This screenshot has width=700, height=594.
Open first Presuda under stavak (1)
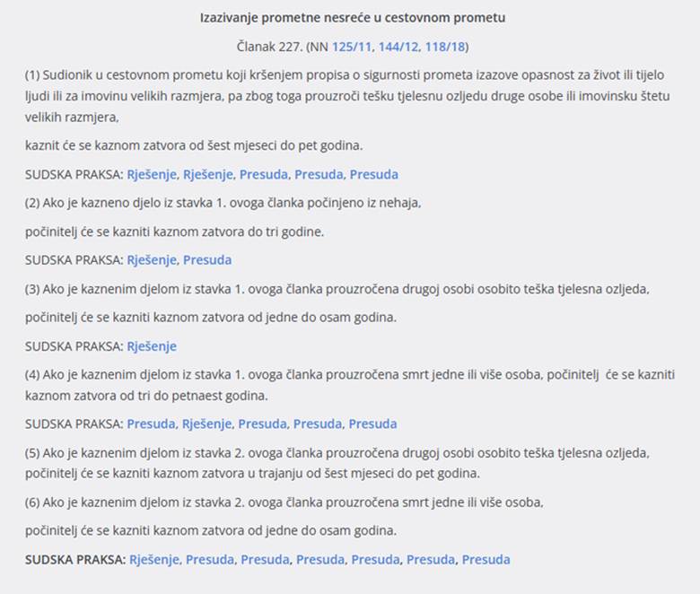point(263,174)
